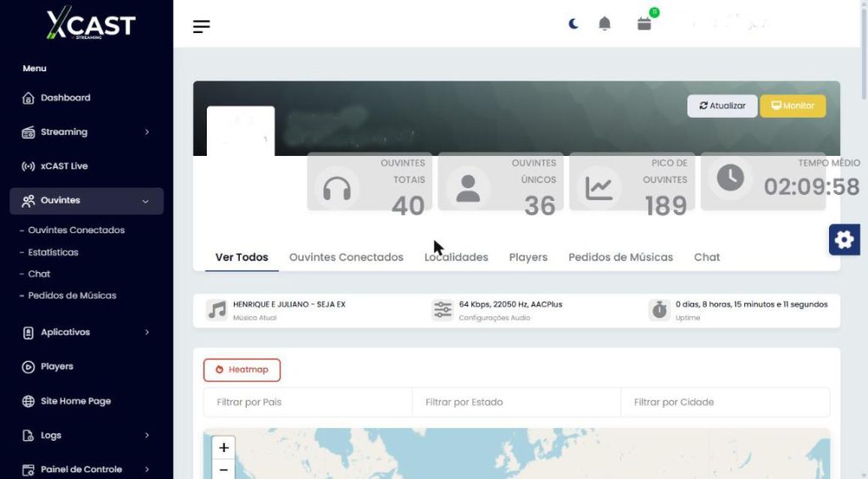
Task: Click the 64 Kbps, 22050 Hz, AACPlus text
Action: click(x=510, y=304)
